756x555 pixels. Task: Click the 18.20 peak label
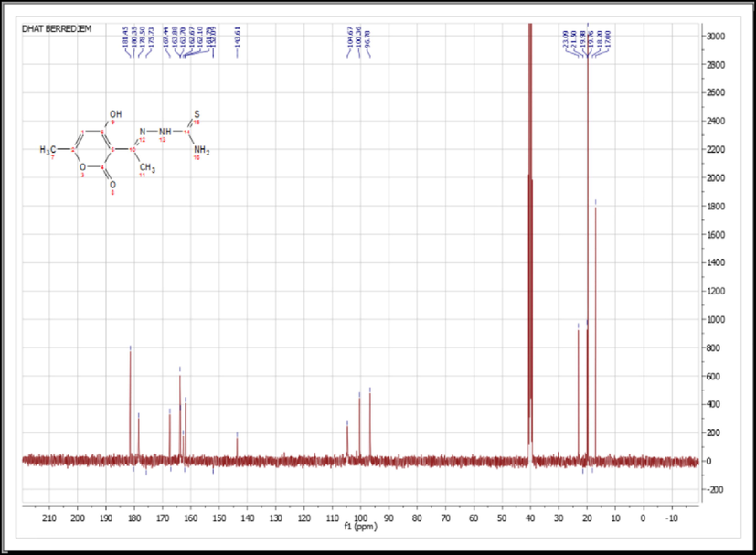pos(600,38)
